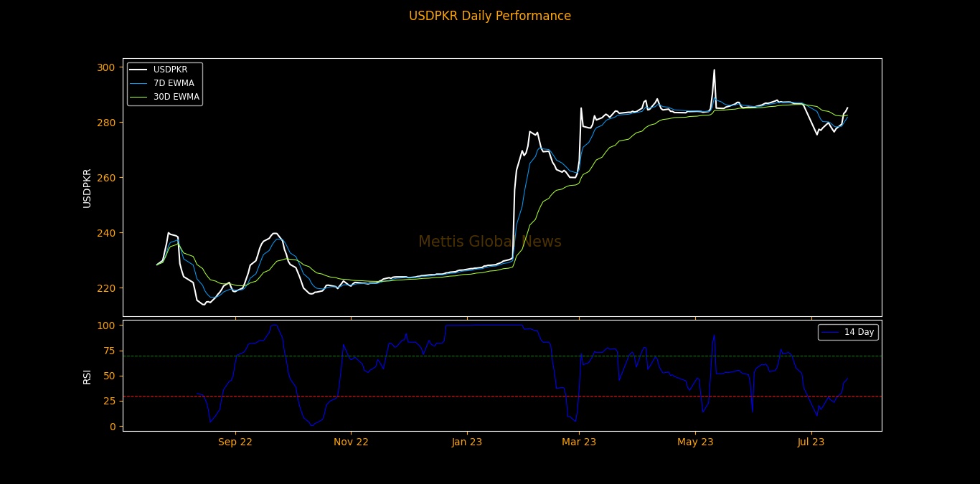980x484 pixels.
Task: Select the Nov 22 date tick label
Action: pos(351,442)
